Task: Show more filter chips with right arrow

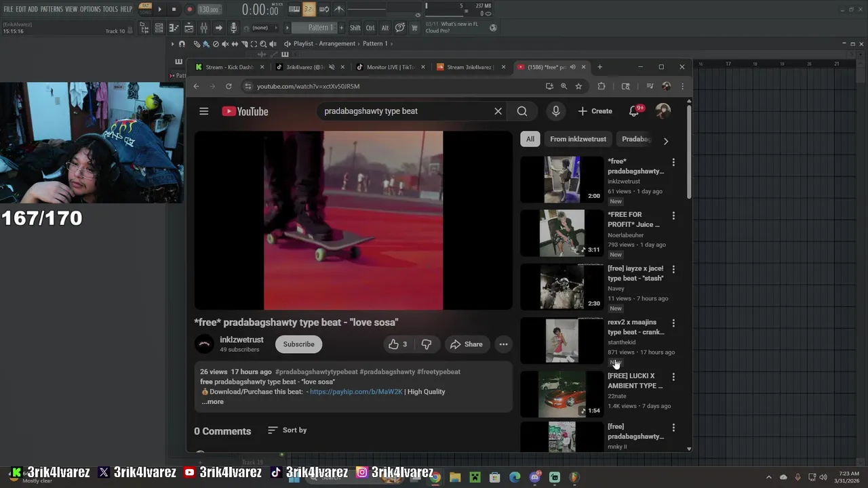Action: coord(665,140)
